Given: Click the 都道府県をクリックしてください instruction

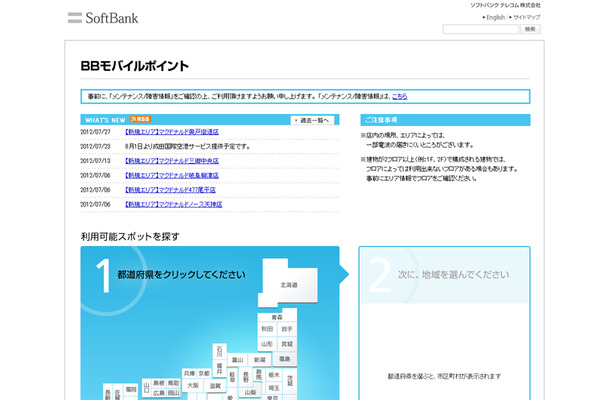Looking at the screenshot, I should pyautogui.click(x=181, y=274).
